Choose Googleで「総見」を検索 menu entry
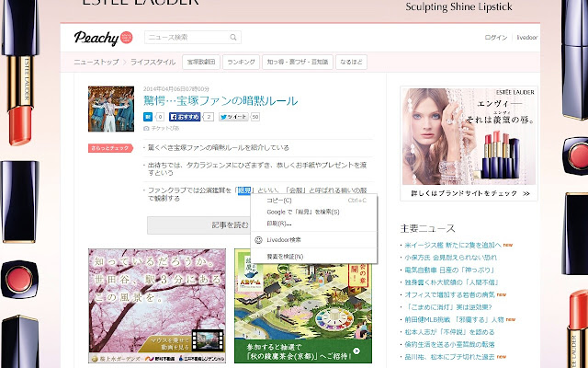 click(x=314, y=212)
